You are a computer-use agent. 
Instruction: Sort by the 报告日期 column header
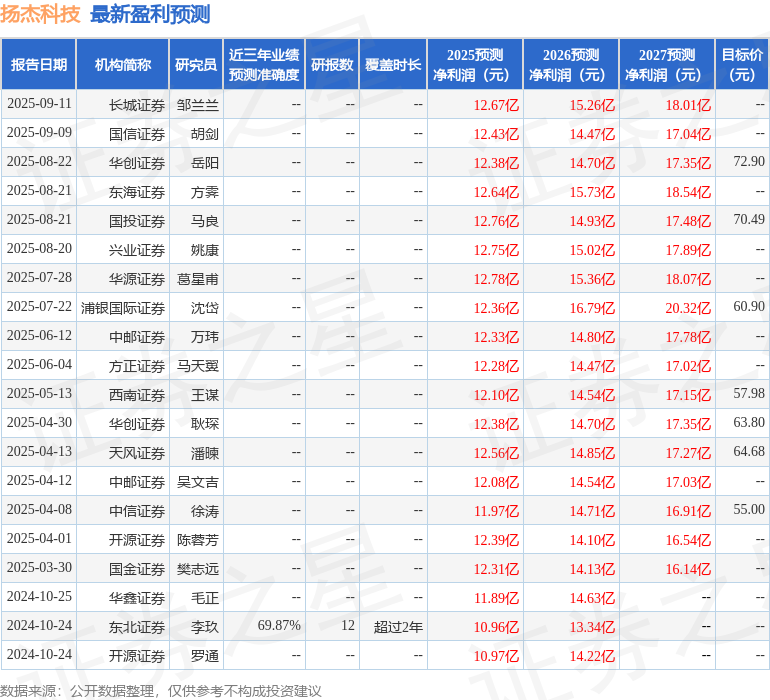click(x=39, y=64)
